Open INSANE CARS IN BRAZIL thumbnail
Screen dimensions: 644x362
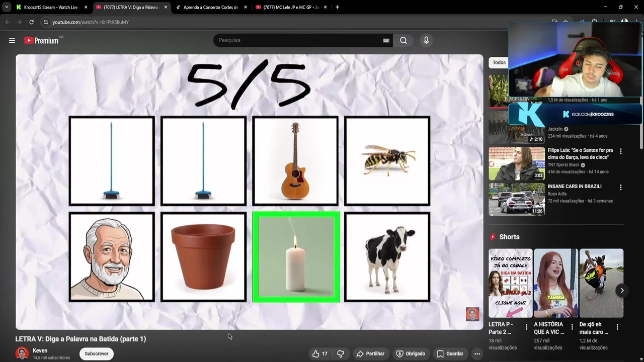517,199
